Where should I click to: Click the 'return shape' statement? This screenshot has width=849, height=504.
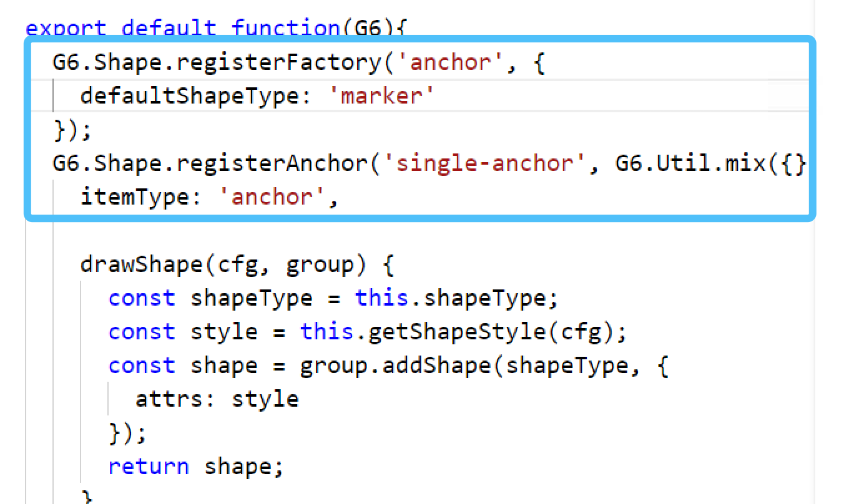[194, 465]
